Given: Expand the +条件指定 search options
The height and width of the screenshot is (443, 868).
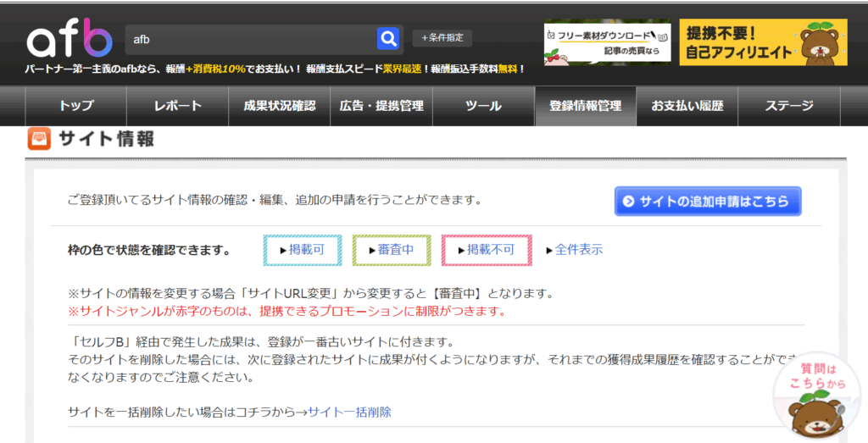Looking at the screenshot, I should pos(442,38).
